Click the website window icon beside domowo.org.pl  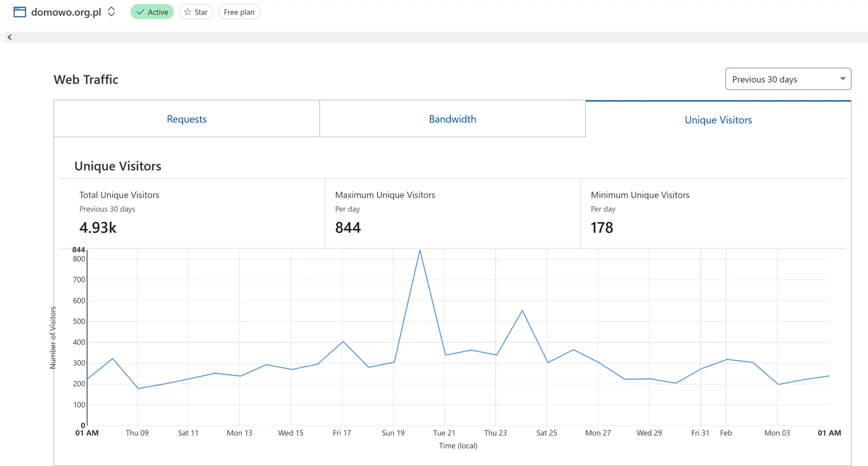coord(20,12)
